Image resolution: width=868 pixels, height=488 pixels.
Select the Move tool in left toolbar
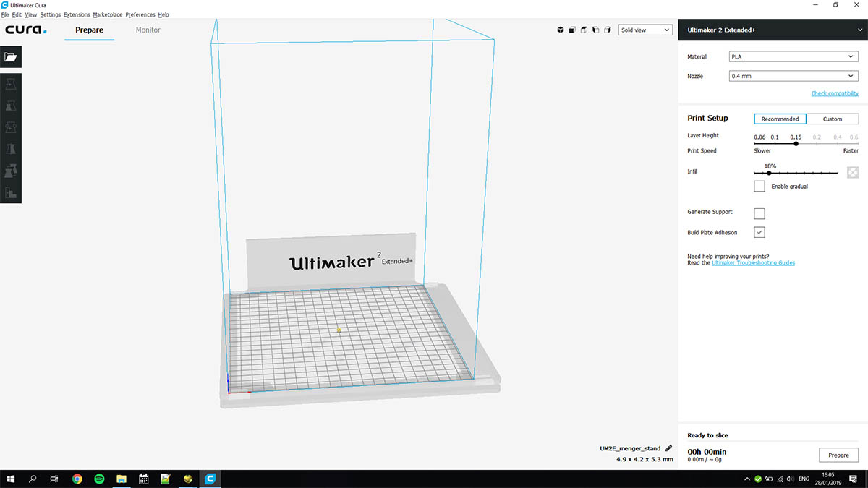[11, 85]
